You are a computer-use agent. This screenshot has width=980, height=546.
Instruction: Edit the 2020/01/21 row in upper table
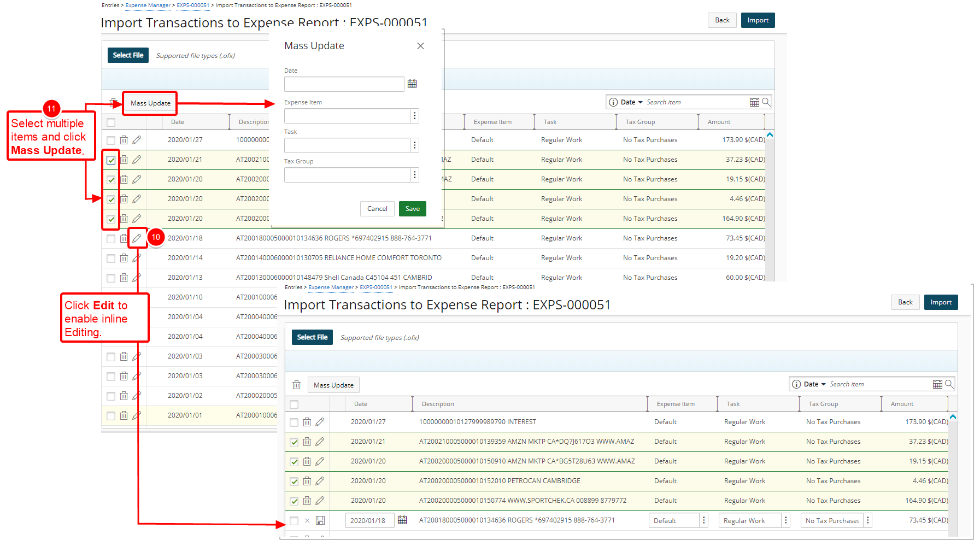[x=137, y=160]
